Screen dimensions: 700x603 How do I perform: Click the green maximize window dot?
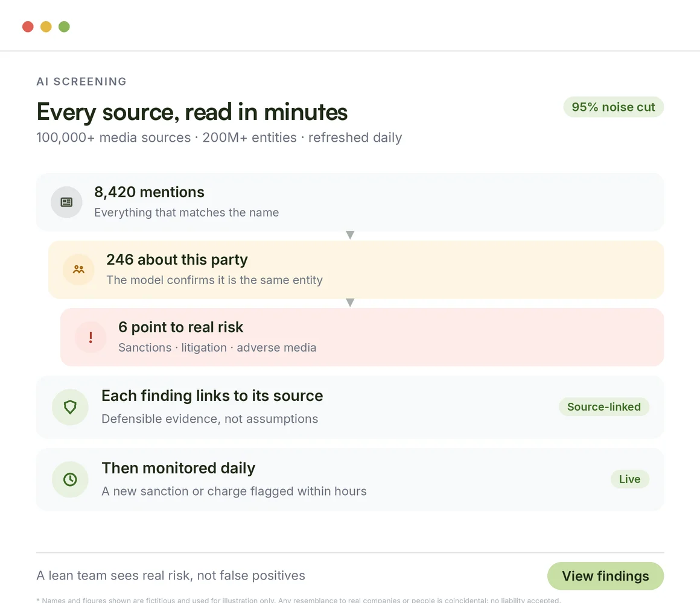click(65, 27)
